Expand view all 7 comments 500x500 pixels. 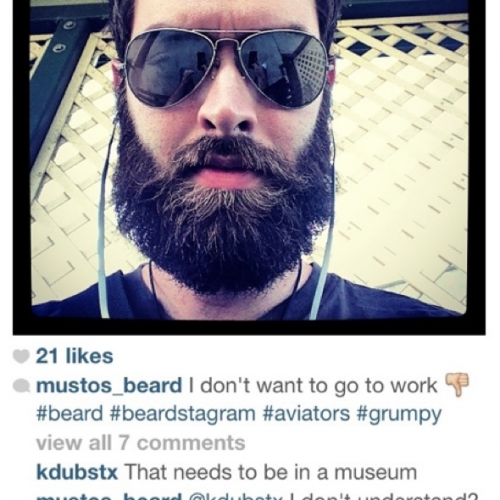[141, 443]
